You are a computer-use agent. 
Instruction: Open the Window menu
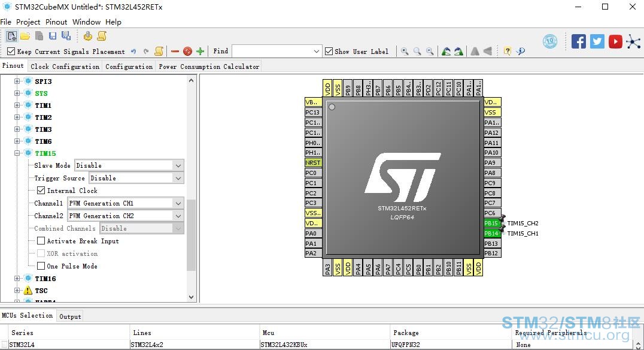[x=86, y=22]
